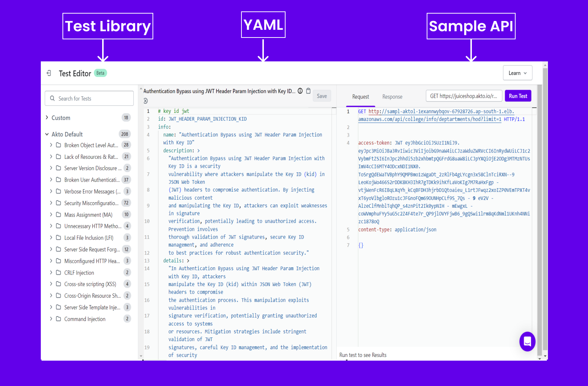The image size is (588, 386).
Task: Click the Command Injection folder icon
Action: pyautogui.click(x=58, y=319)
